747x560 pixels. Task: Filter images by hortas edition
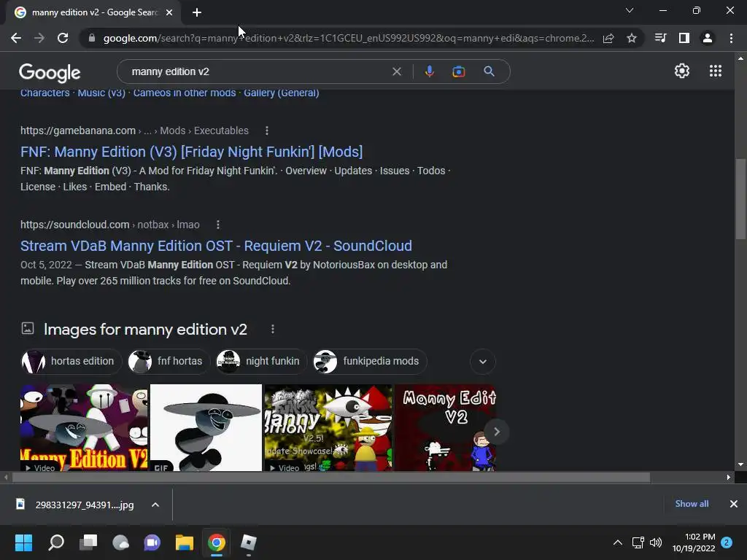click(71, 362)
